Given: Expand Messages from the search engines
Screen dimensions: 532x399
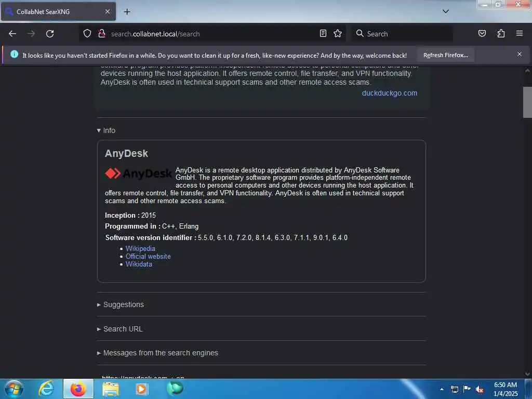Looking at the screenshot, I should coord(157,353).
